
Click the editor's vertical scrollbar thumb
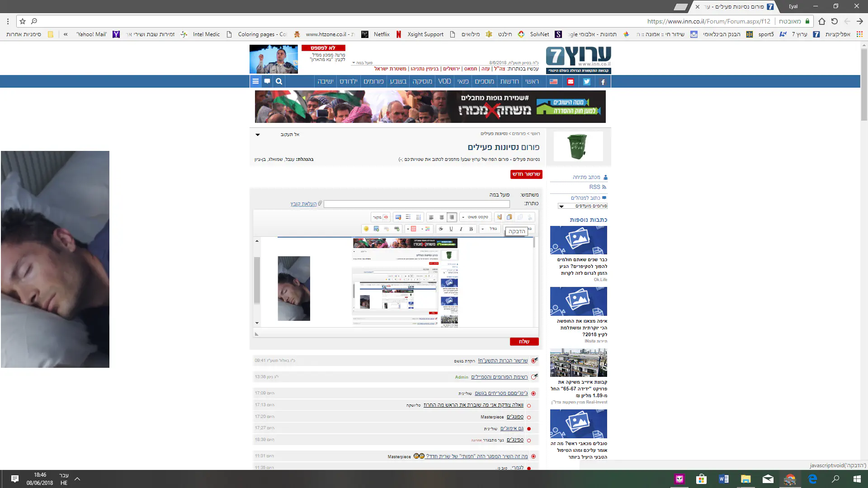coord(257,280)
